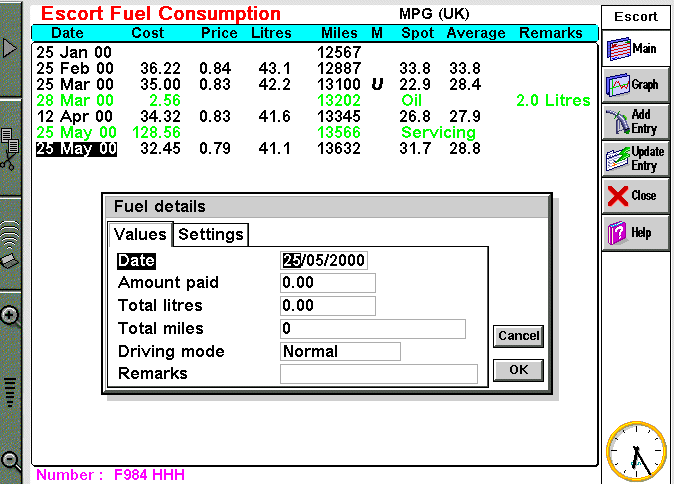Click the infrared beam sidebar icon
This screenshot has height=484, width=674.
point(10,244)
